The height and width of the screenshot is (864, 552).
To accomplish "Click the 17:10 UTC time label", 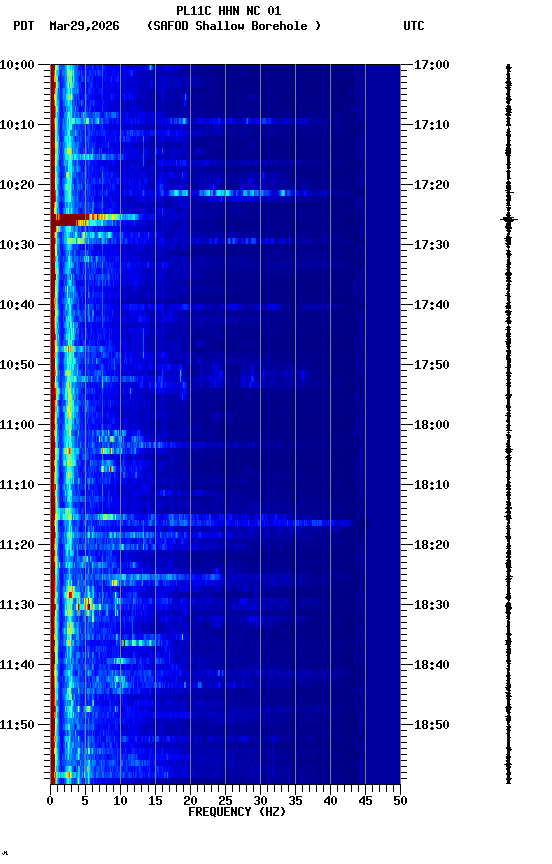I will coord(432,125).
